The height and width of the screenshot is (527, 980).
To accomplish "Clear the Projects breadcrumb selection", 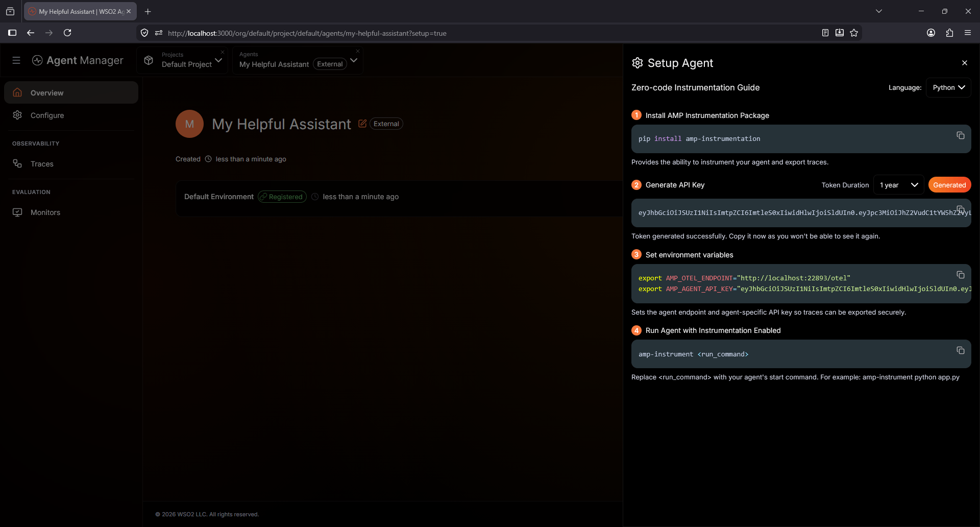I will pos(223,52).
